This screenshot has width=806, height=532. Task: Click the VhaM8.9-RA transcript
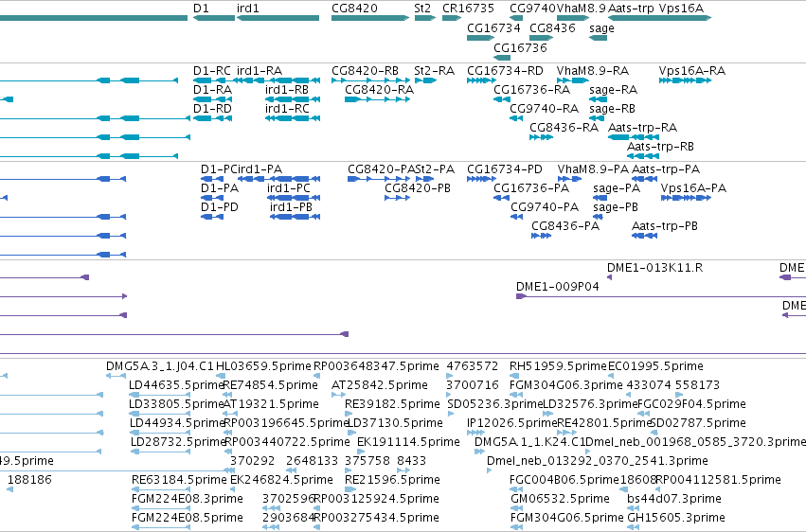pos(573,80)
